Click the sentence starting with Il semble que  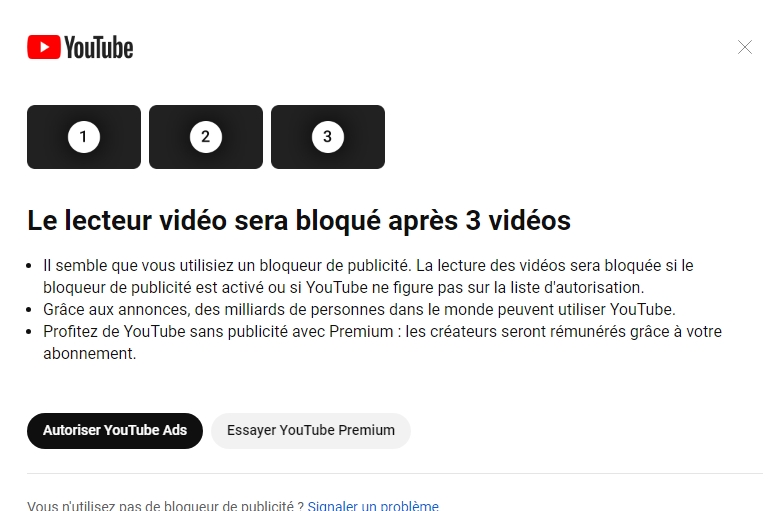pos(368,277)
